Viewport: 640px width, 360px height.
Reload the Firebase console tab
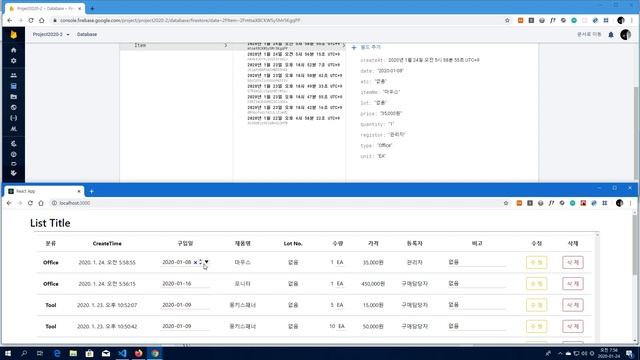pos(31,20)
